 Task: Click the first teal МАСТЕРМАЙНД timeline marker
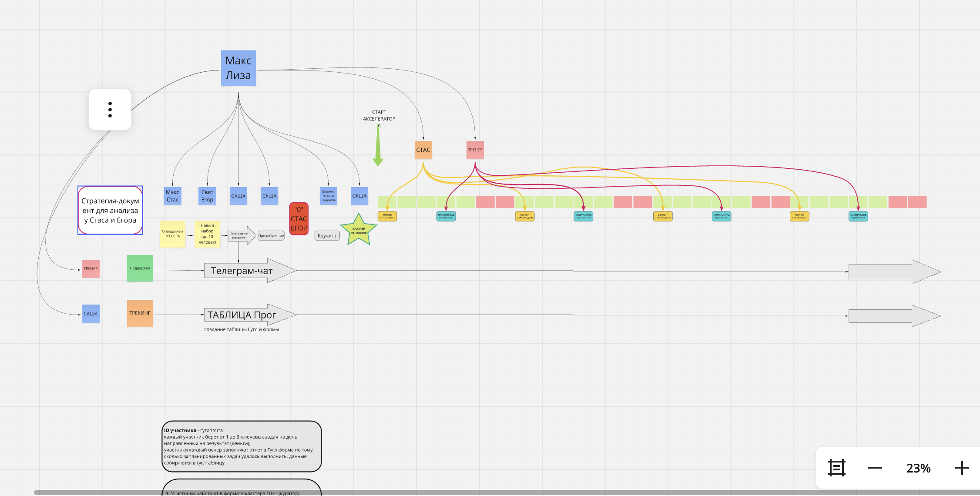pos(446,216)
